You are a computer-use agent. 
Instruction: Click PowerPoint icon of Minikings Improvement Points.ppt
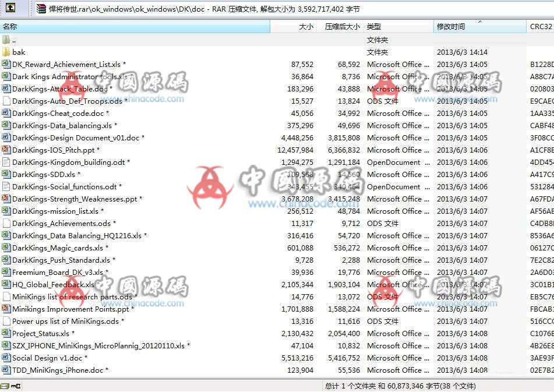(6, 309)
